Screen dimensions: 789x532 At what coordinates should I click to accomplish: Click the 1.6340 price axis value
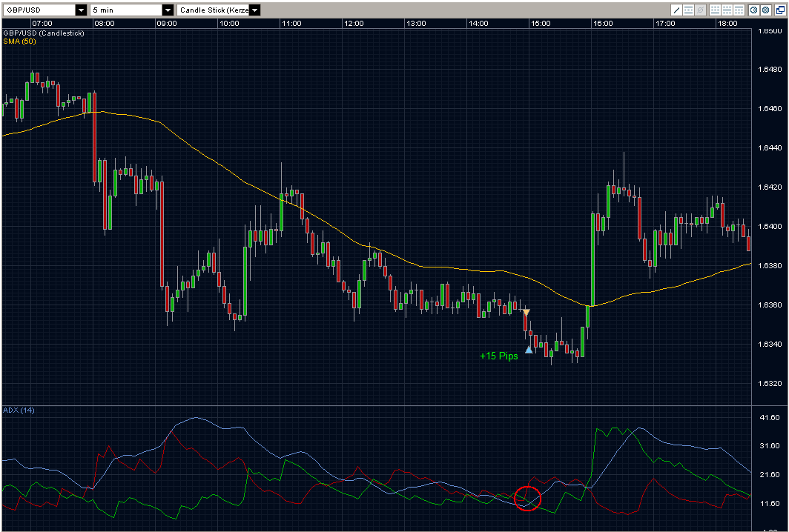coord(770,344)
